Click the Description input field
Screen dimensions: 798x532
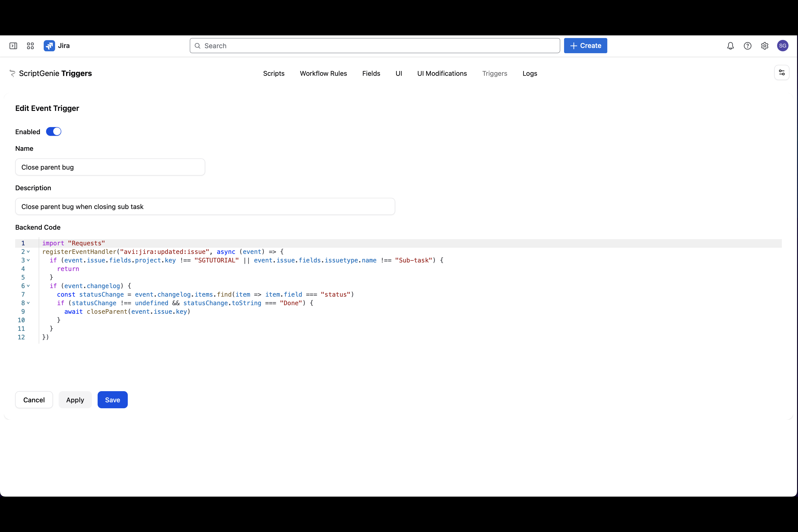click(205, 207)
